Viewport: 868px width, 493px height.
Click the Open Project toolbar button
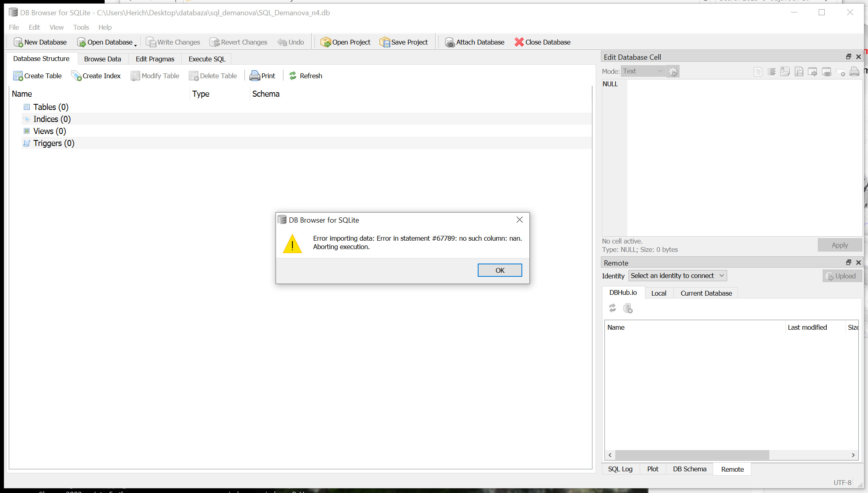345,42
